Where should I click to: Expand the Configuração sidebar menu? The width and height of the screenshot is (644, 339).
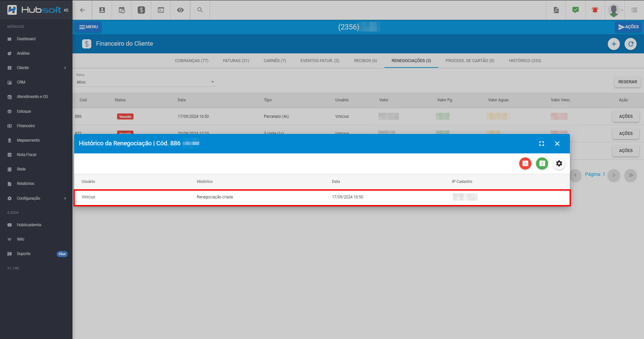pyautogui.click(x=36, y=198)
